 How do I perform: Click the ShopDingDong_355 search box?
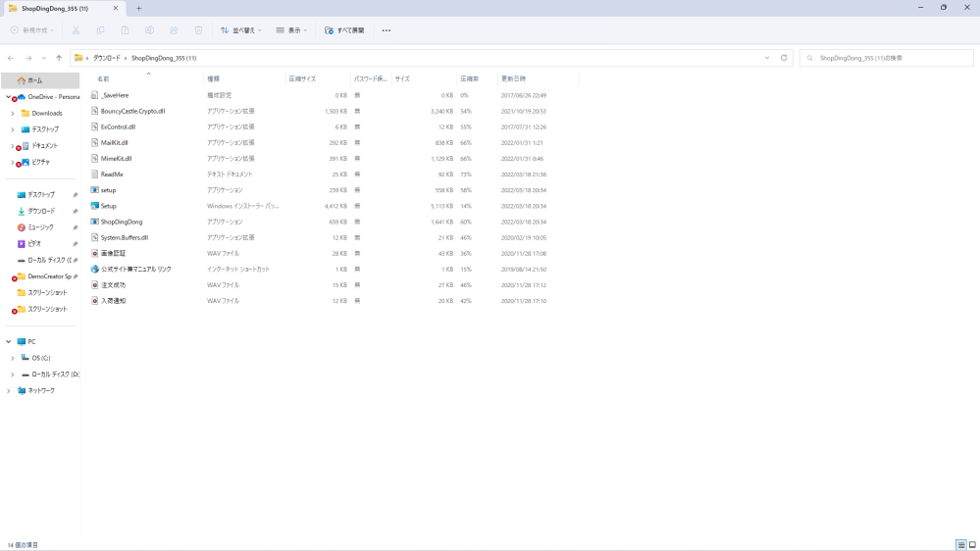point(888,58)
